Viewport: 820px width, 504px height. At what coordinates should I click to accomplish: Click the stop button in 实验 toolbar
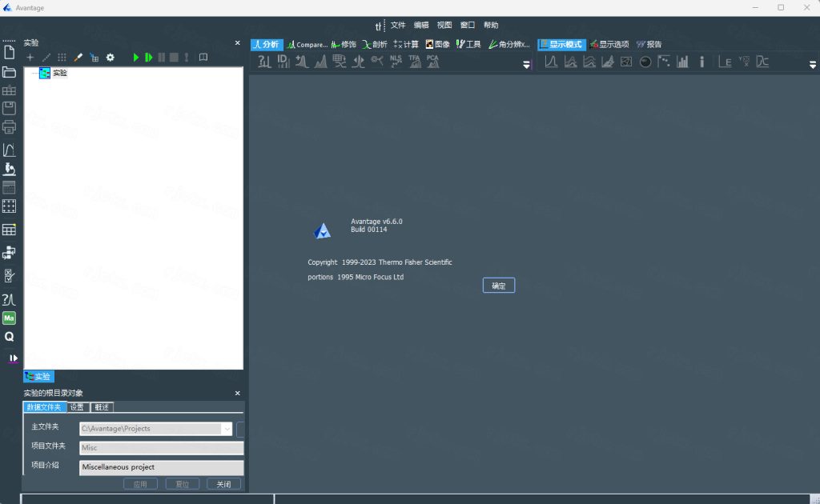pyautogui.click(x=174, y=58)
